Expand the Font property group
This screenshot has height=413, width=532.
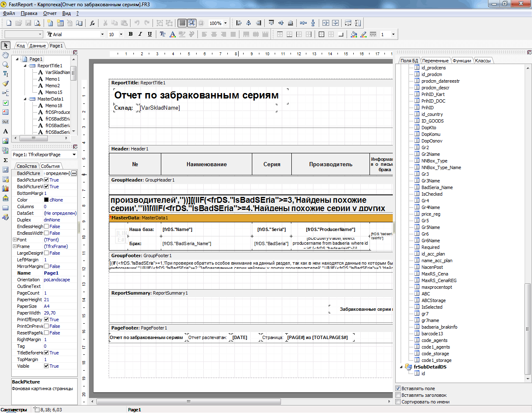15,240
